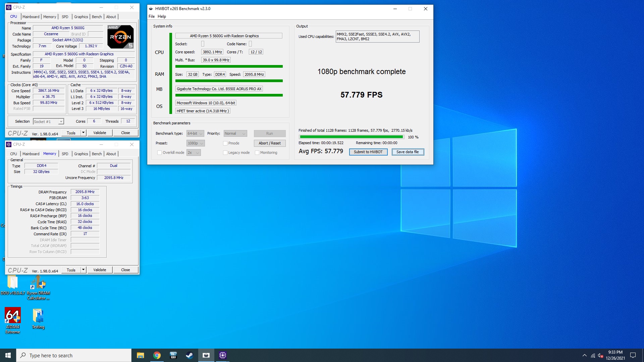Open volume tray icon

coord(600,355)
